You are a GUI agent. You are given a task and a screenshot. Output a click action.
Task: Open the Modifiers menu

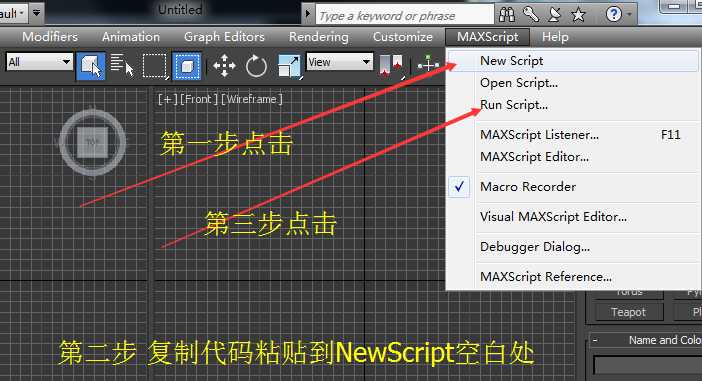click(x=50, y=37)
